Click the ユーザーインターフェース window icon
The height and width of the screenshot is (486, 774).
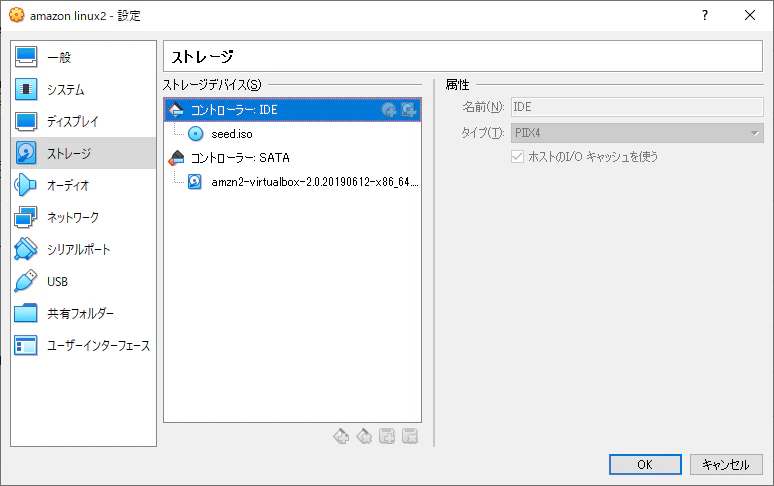pos(26,345)
